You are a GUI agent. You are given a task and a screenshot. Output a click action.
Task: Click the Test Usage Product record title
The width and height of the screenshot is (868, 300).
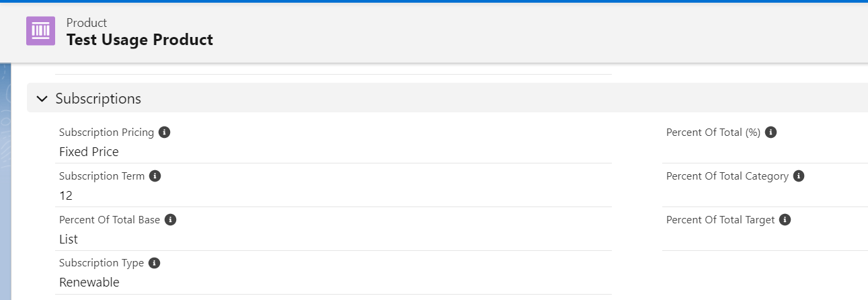(140, 40)
